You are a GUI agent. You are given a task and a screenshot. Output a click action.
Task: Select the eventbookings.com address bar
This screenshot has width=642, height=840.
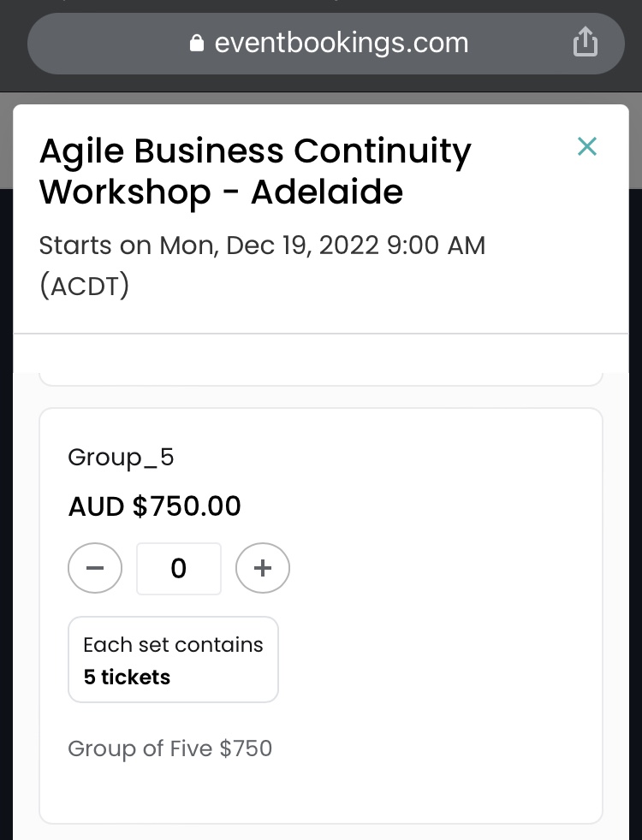(x=341, y=43)
